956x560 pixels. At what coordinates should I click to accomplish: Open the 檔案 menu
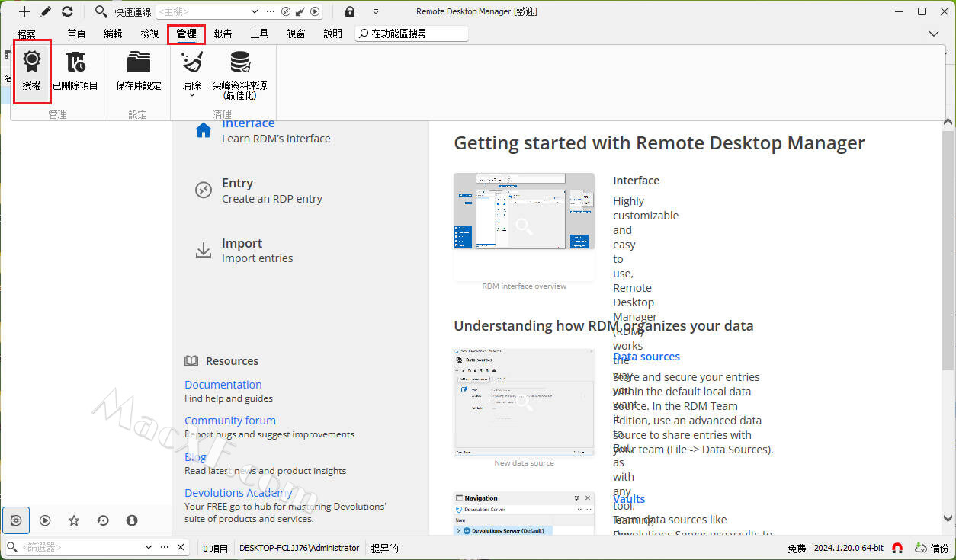point(27,34)
